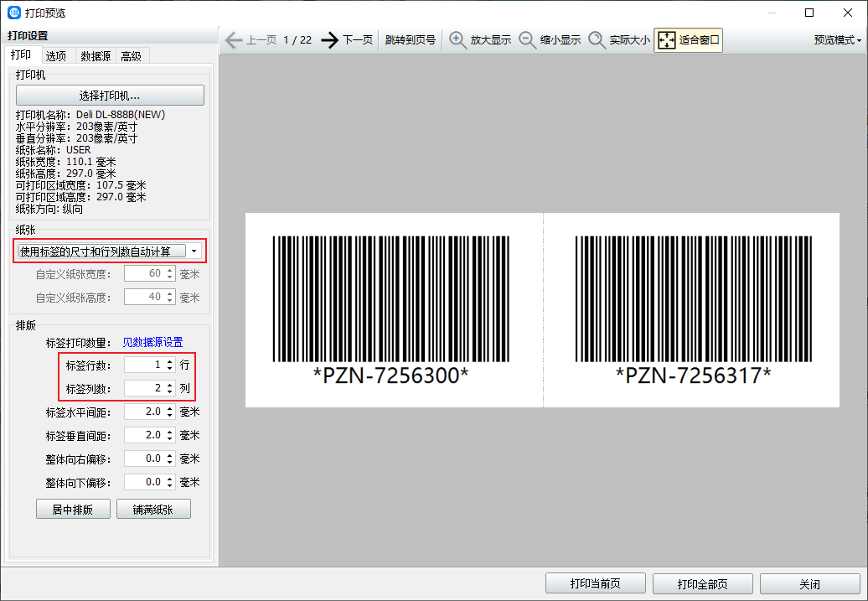Click the 关闭 button
This screenshot has width=868, height=601.
[x=810, y=584]
